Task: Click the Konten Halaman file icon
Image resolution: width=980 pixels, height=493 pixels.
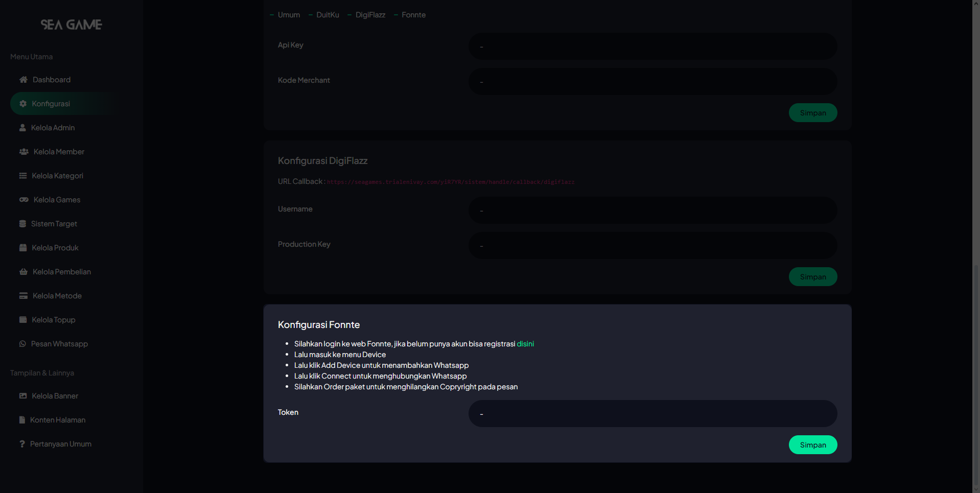Action: [x=22, y=420]
